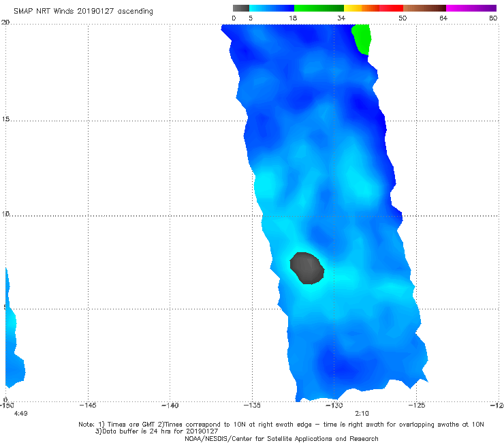Click longitude label '-125'

pos(417,406)
